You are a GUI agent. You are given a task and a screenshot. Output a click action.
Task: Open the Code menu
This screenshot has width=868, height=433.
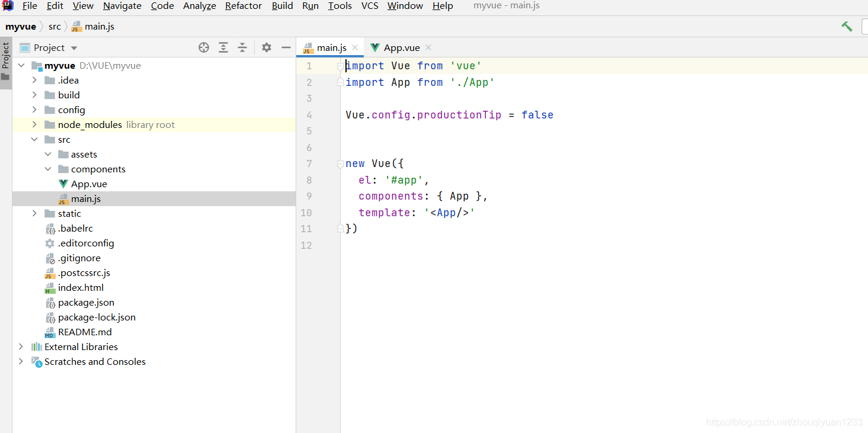point(162,6)
